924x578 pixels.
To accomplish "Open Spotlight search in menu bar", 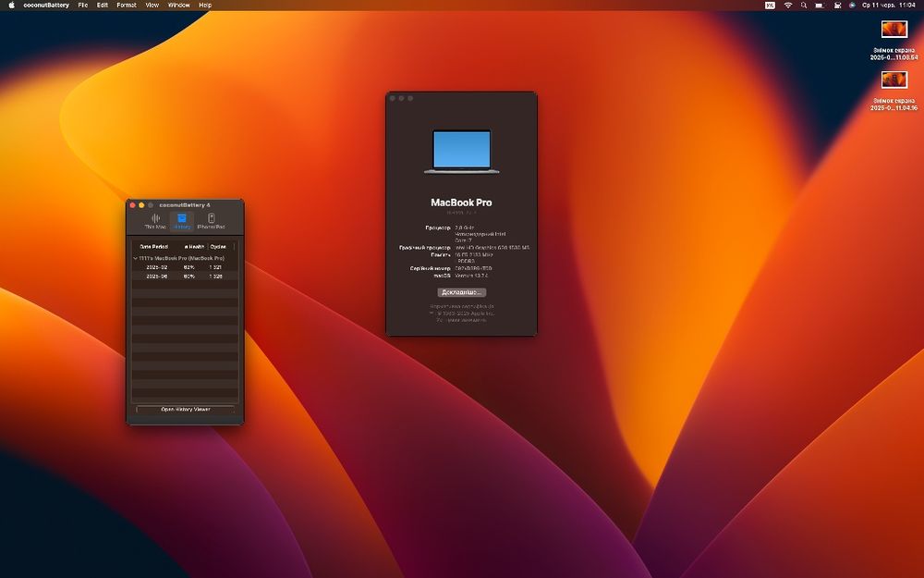I will [x=804, y=5].
